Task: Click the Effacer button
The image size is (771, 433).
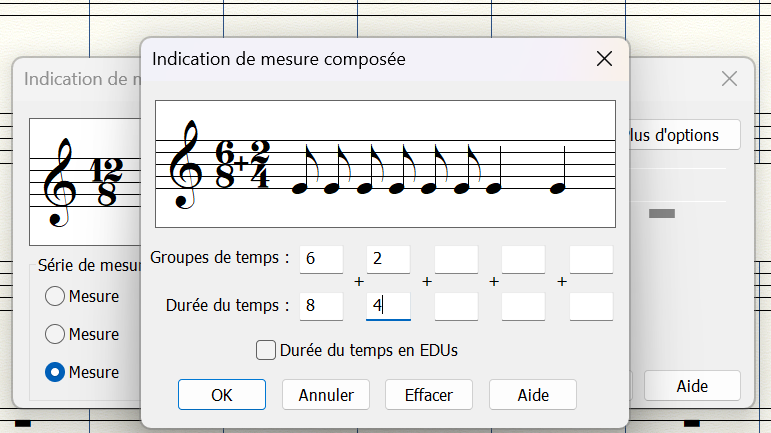Action: (429, 394)
